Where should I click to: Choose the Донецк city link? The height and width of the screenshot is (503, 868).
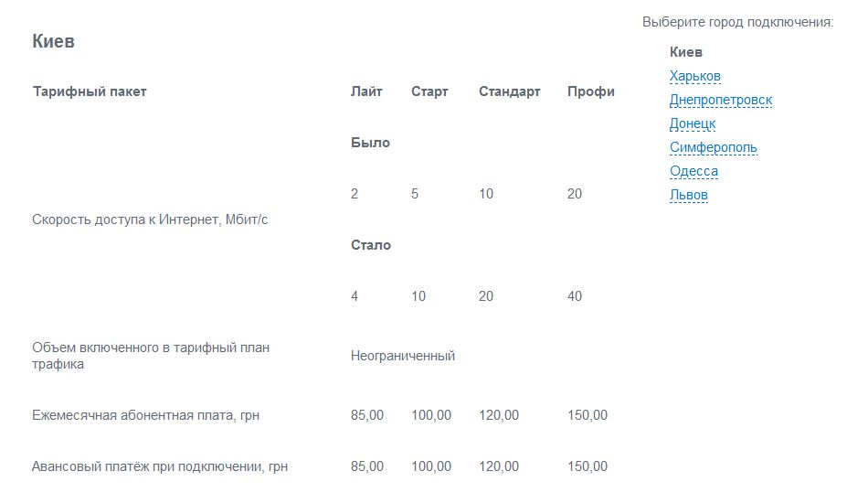693,123
